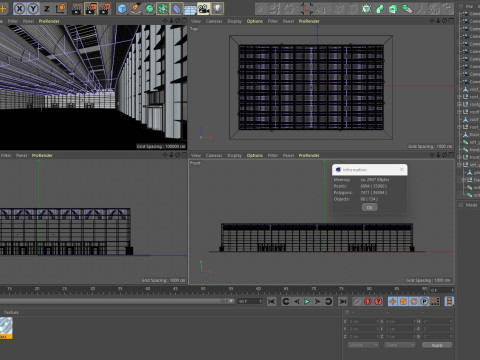Viewport: 480px width, 360px height.
Task: Click the orange axis-bracket toolbar icon
Action: pos(306,9)
